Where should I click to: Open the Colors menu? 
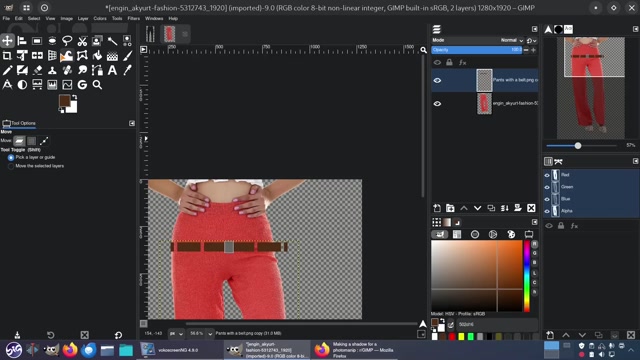(100, 18)
